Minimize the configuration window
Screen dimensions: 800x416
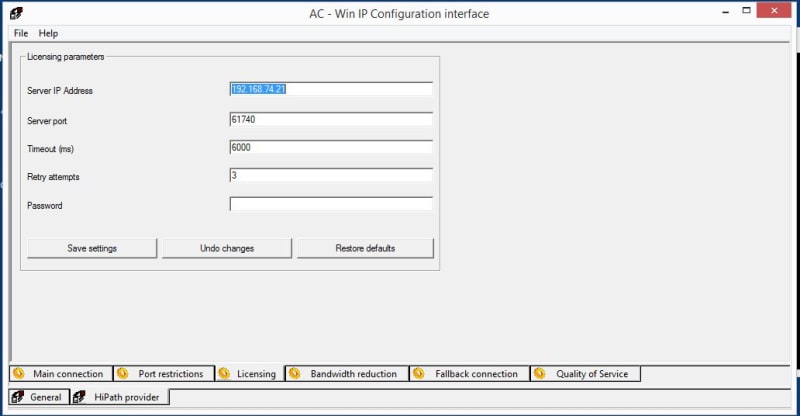tap(726, 11)
